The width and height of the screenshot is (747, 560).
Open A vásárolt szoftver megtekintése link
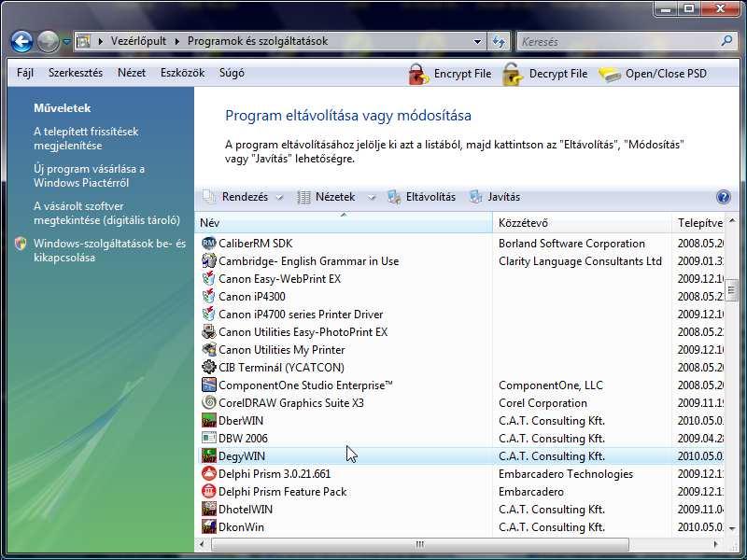pyautogui.click(x=106, y=213)
